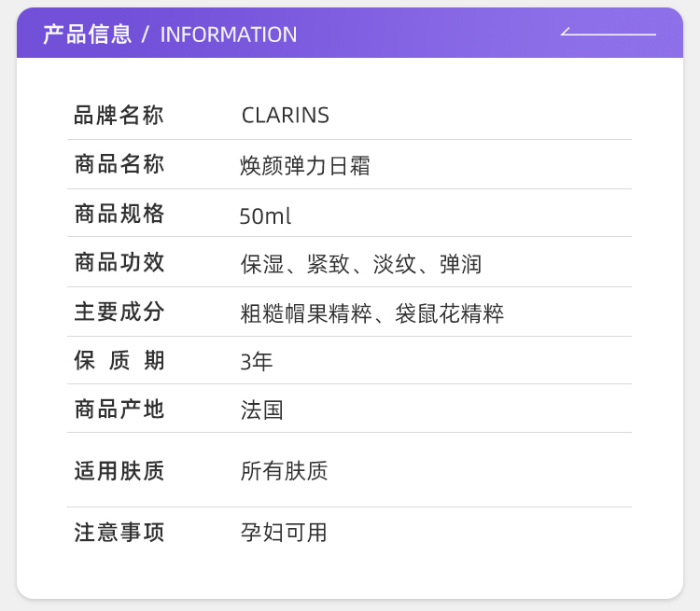Click the 50ml specification value

click(265, 216)
